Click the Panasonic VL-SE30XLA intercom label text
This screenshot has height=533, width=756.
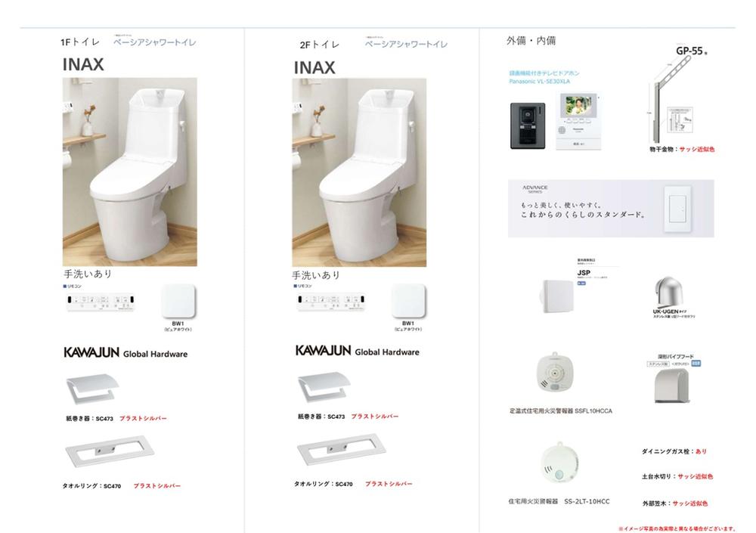point(540,82)
